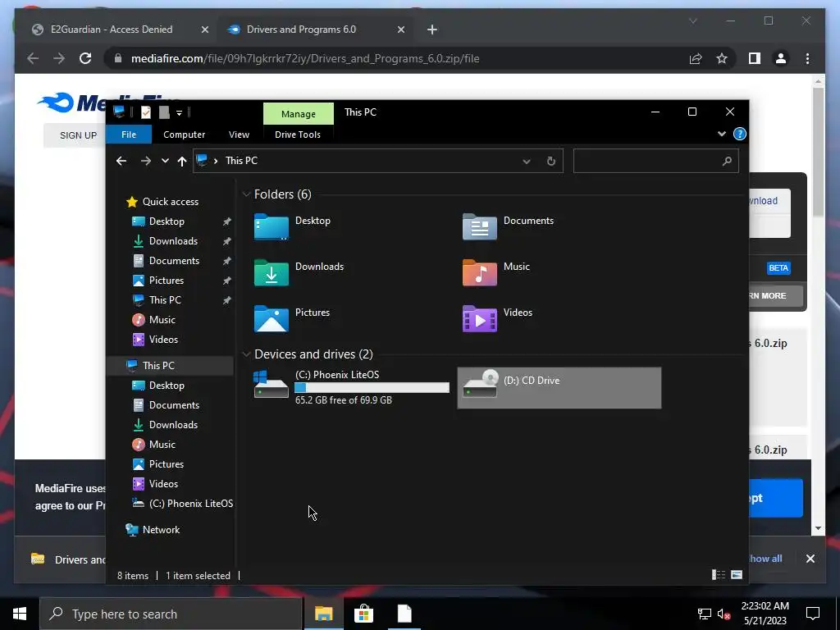Click the Windows taskbar search box

coord(171,614)
